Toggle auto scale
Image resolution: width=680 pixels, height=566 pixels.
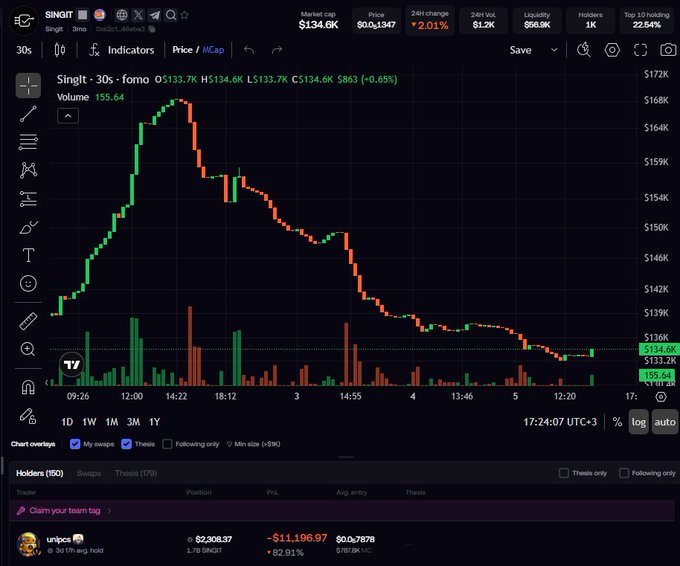coord(665,422)
